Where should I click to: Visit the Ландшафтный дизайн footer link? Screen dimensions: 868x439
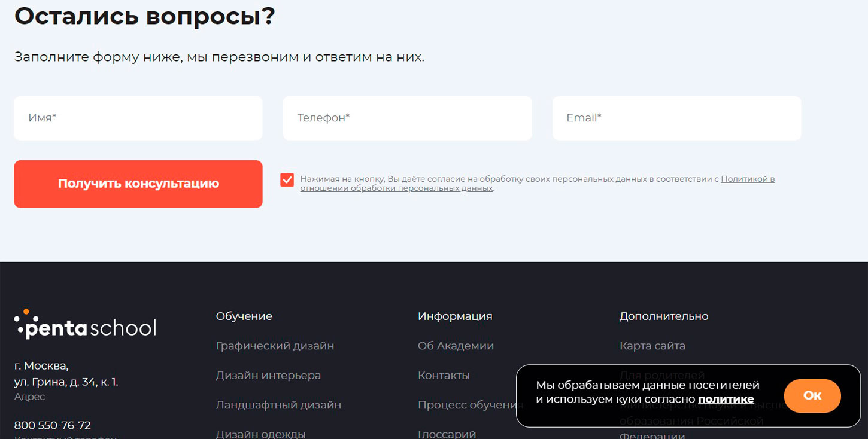[278, 405]
